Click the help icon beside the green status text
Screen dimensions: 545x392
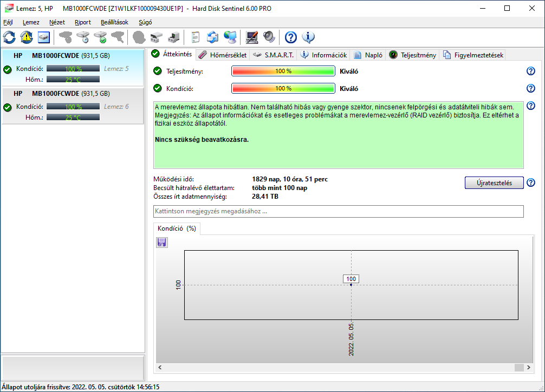531,106
